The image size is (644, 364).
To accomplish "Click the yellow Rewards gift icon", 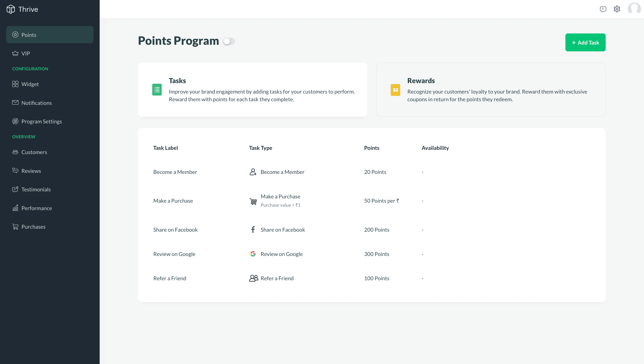I will click(395, 90).
